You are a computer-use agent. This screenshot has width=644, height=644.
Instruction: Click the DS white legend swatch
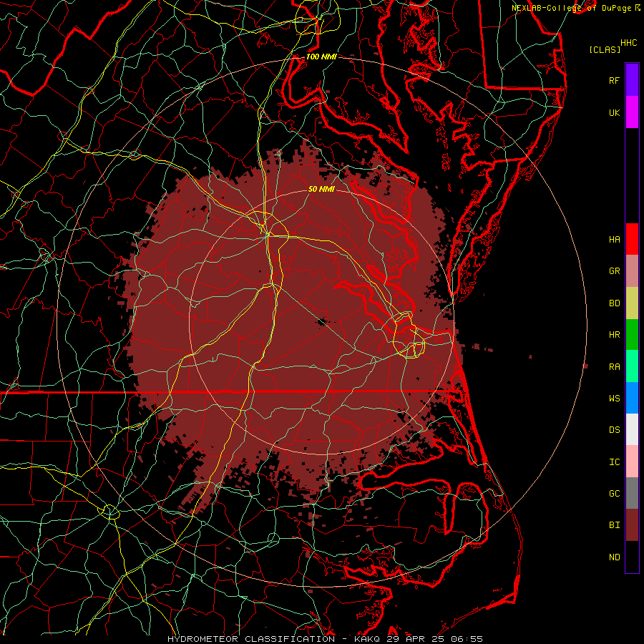[x=632, y=429]
